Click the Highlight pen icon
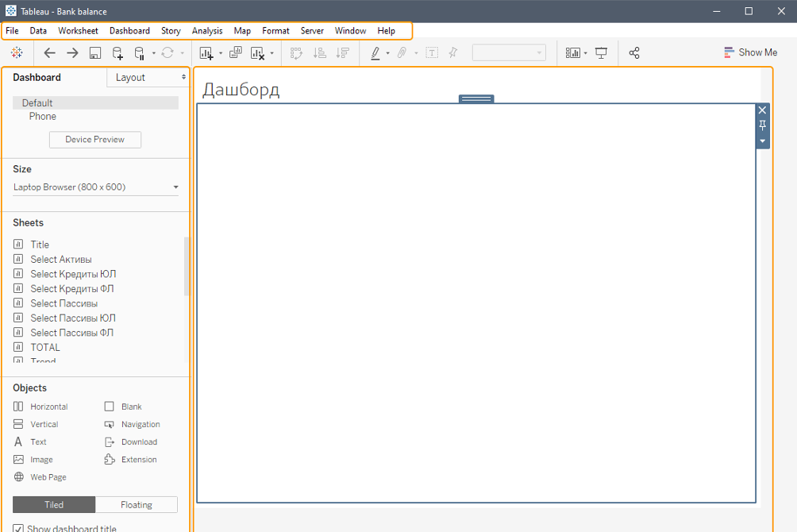This screenshot has height=532, width=797. pyautogui.click(x=375, y=53)
